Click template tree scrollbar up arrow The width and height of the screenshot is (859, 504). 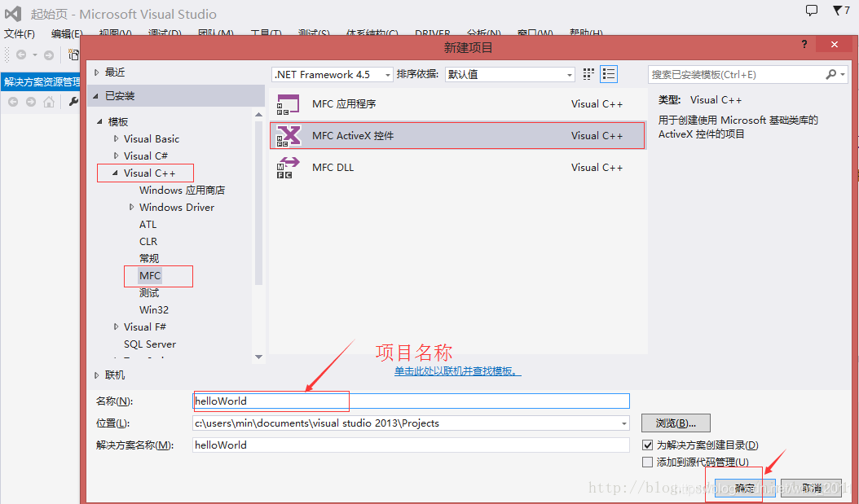(x=258, y=114)
